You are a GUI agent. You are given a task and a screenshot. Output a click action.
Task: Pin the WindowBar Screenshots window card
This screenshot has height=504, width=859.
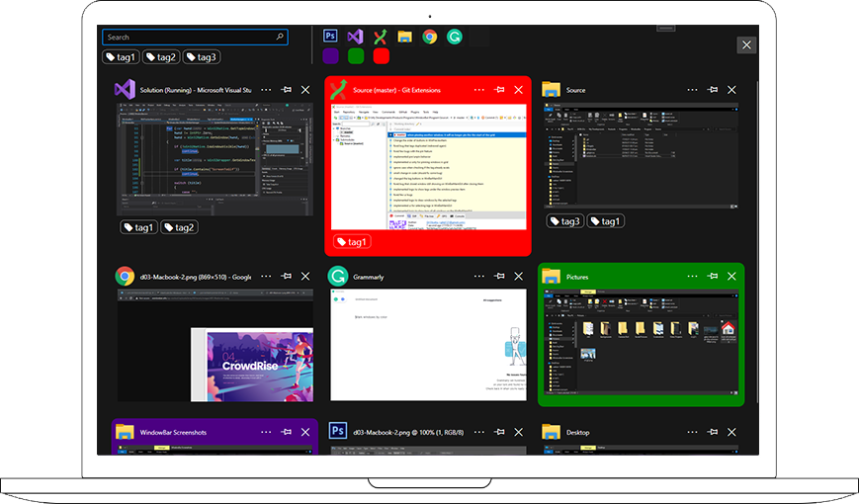(286, 432)
